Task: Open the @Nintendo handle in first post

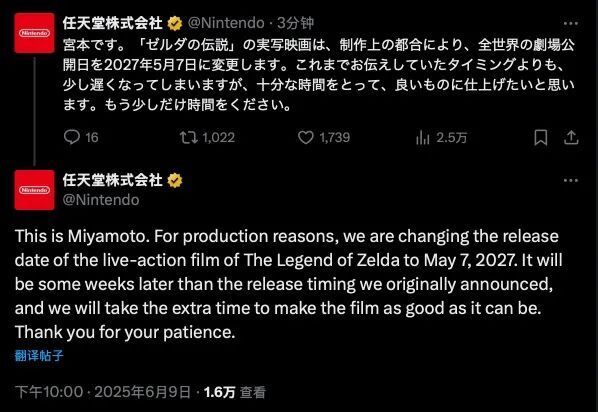Action: (x=226, y=23)
